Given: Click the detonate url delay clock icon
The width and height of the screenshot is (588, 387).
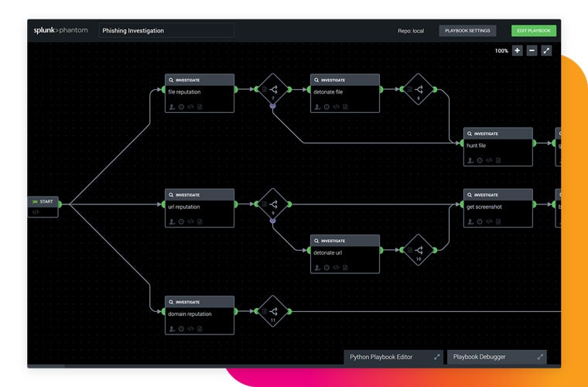Looking at the screenshot, I should (326, 268).
